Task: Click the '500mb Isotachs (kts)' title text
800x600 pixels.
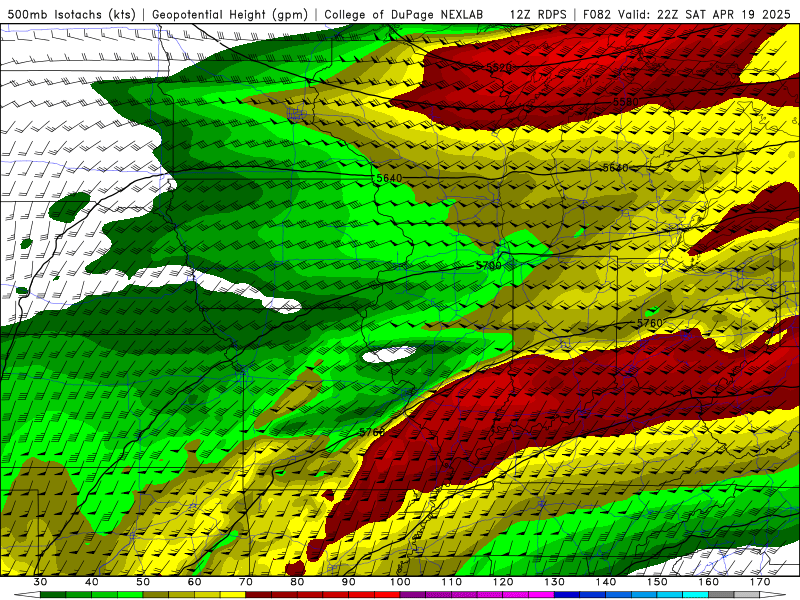Action: (x=72, y=15)
